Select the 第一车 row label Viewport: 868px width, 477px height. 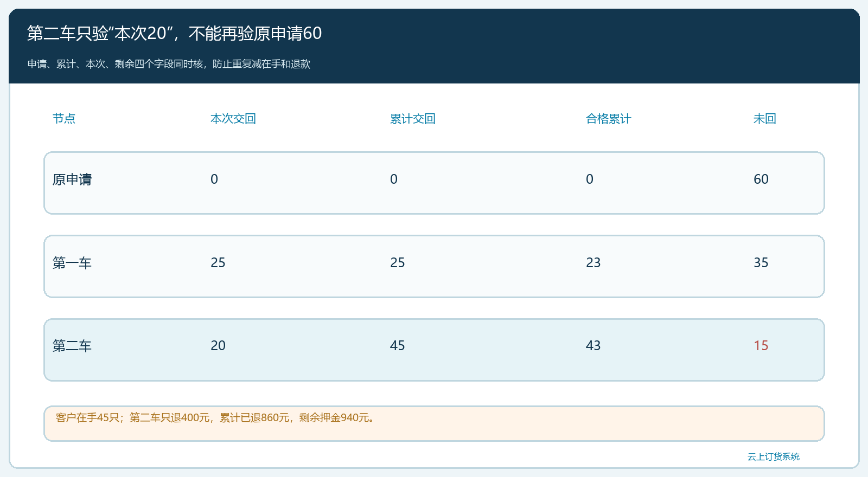click(72, 263)
